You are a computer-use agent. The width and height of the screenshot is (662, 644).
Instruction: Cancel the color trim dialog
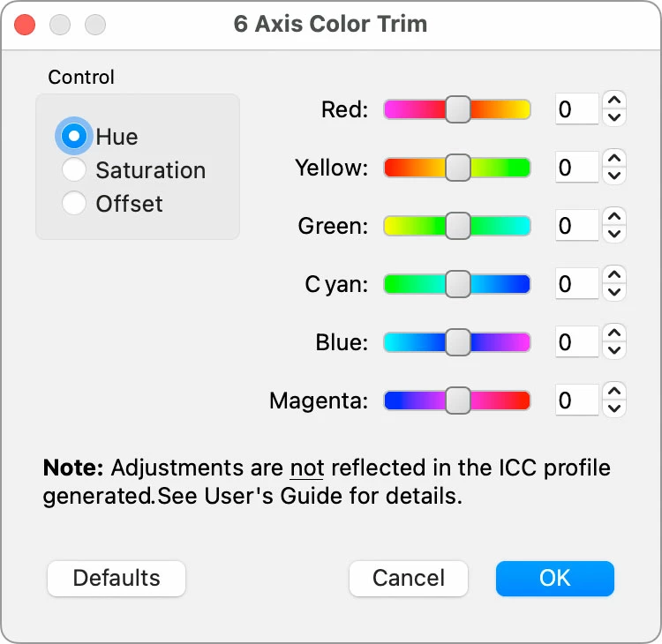[409, 578]
